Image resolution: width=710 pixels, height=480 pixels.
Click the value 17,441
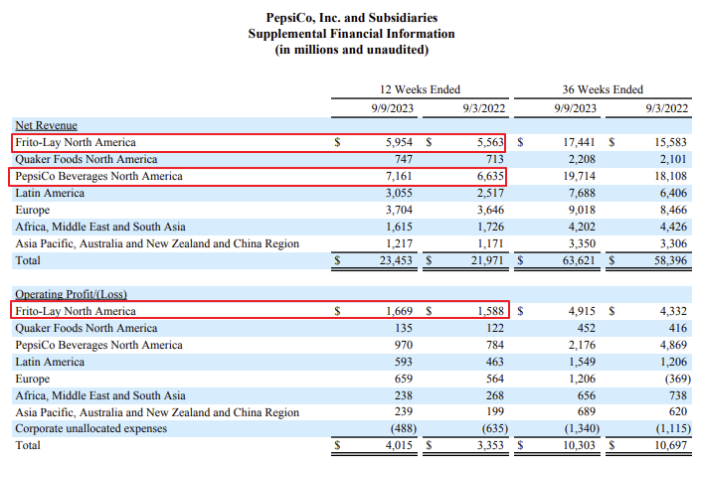tap(579, 142)
